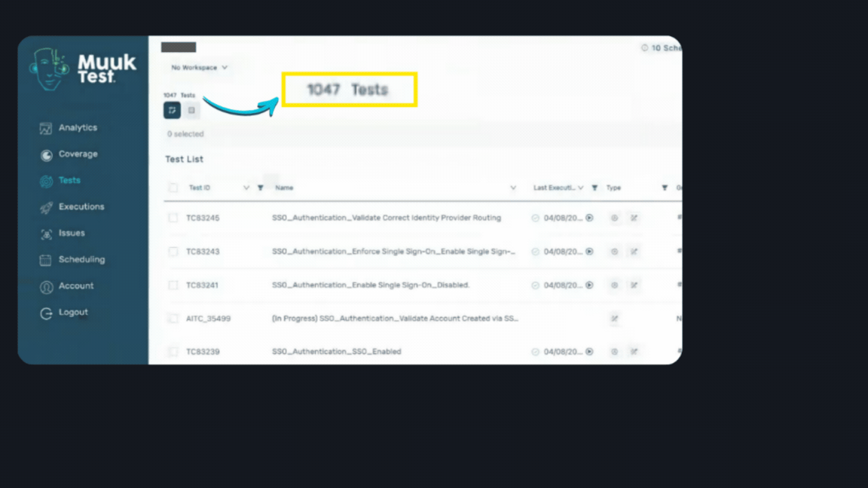Select the dark blue view toggle icon
868x488 pixels.
pyautogui.click(x=172, y=110)
